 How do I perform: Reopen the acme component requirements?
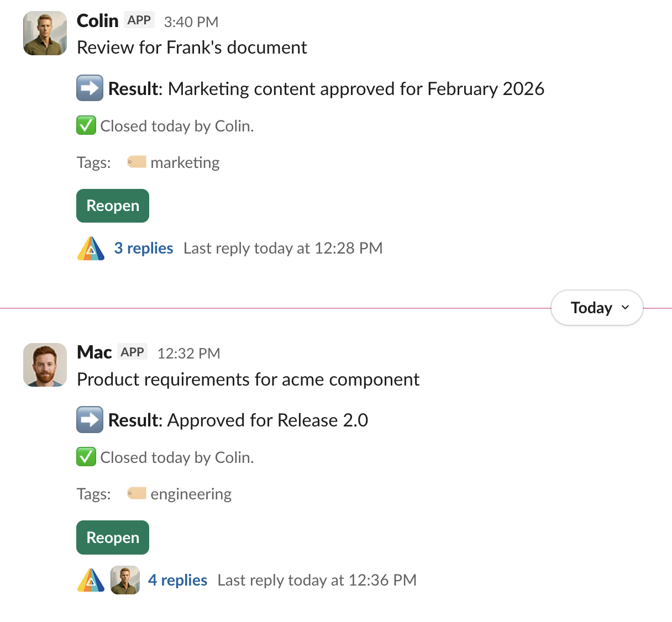point(113,537)
